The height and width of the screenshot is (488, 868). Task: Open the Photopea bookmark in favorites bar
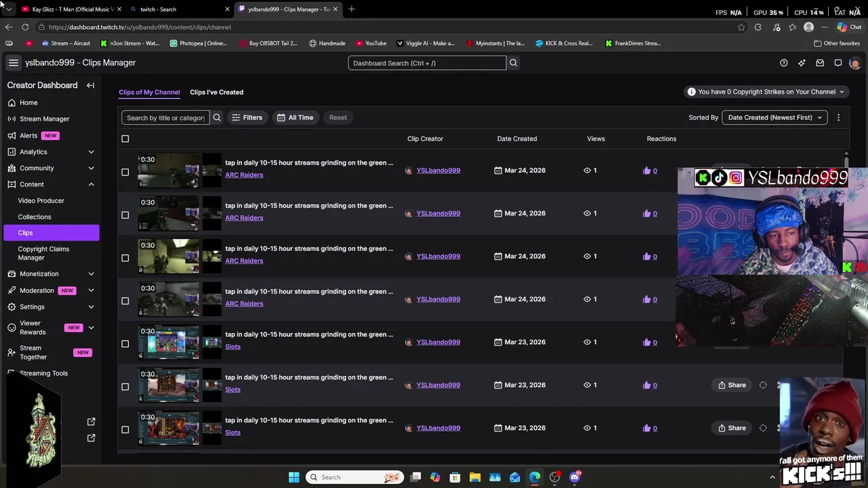click(199, 43)
